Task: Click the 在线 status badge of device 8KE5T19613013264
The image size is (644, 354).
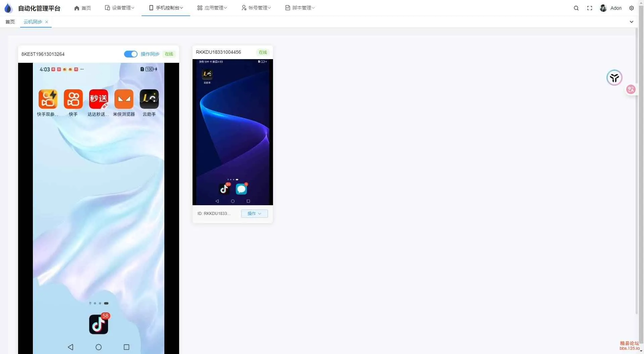Action: click(169, 54)
